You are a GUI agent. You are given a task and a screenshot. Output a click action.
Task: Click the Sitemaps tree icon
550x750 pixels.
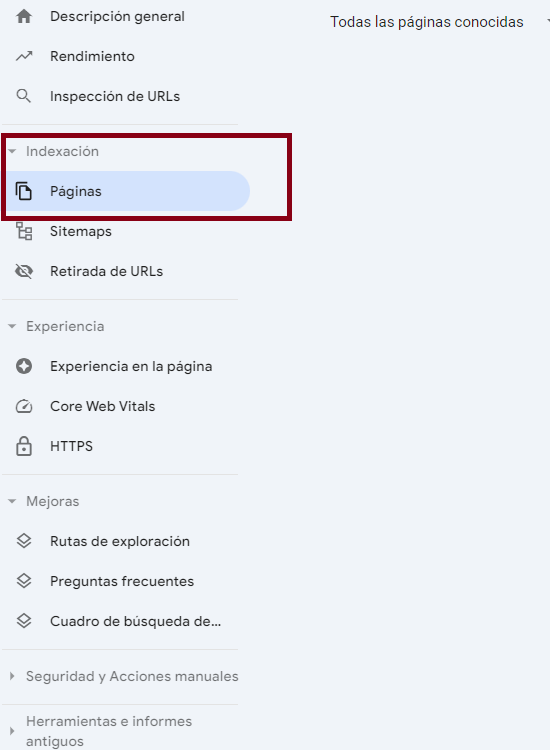click(x=24, y=231)
